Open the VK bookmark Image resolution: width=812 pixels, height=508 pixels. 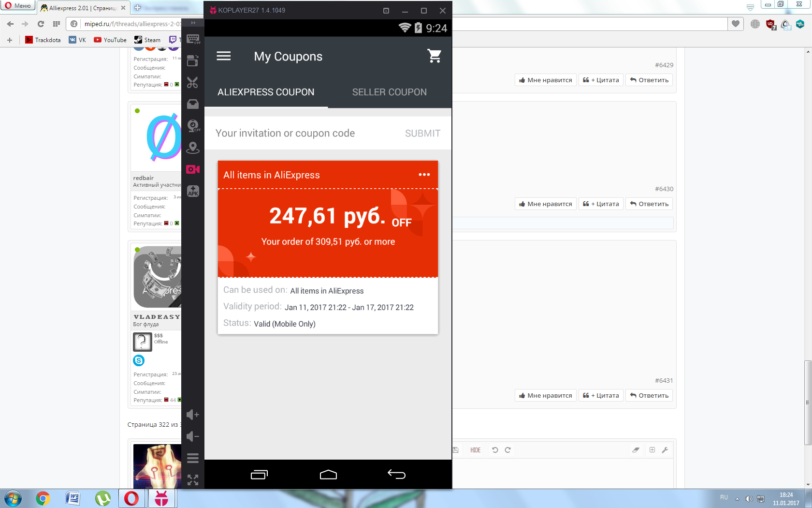click(x=77, y=40)
